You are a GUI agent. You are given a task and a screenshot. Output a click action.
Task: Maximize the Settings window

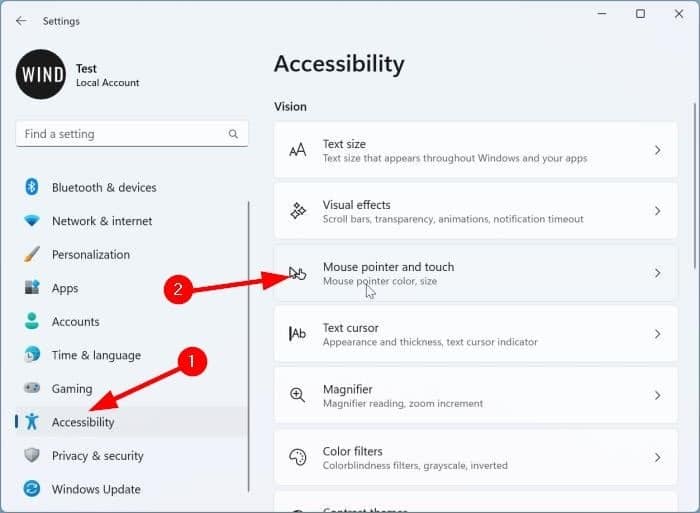coord(641,14)
